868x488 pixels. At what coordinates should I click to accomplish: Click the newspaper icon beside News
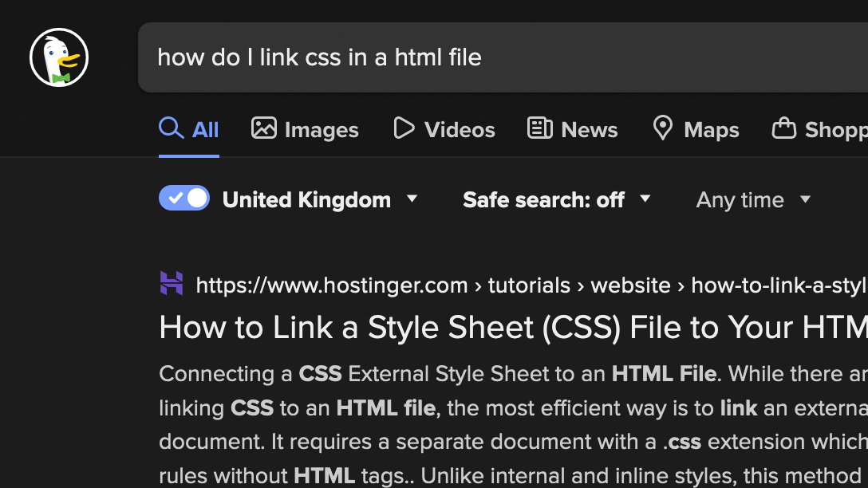pyautogui.click(x=540, y=128)
